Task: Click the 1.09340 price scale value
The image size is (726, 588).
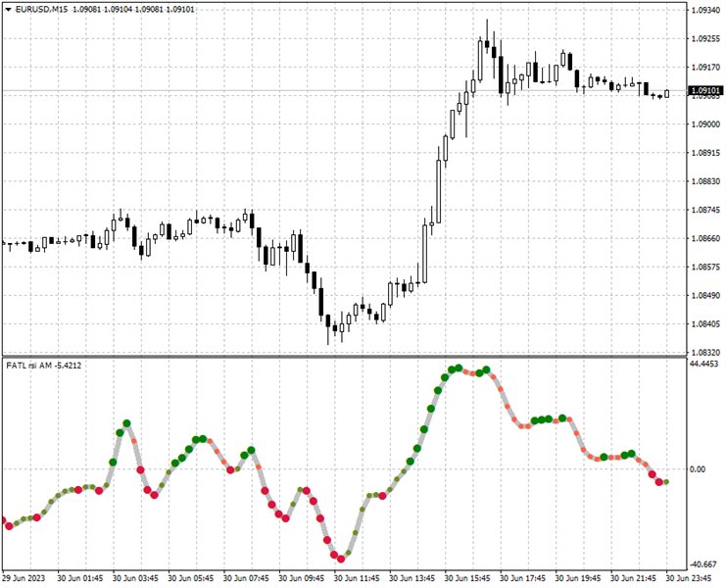Action: click(705, 10)
